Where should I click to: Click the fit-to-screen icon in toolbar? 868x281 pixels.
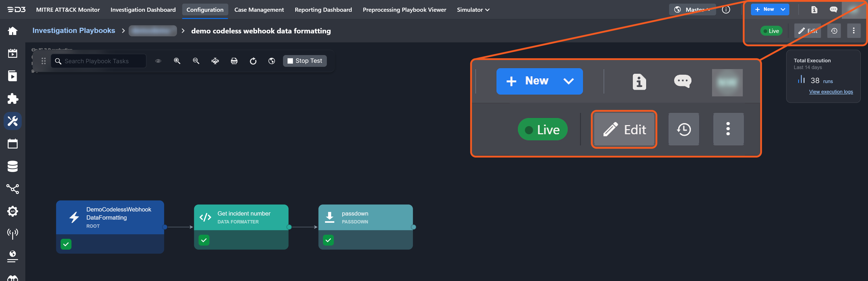coord(215,61)
